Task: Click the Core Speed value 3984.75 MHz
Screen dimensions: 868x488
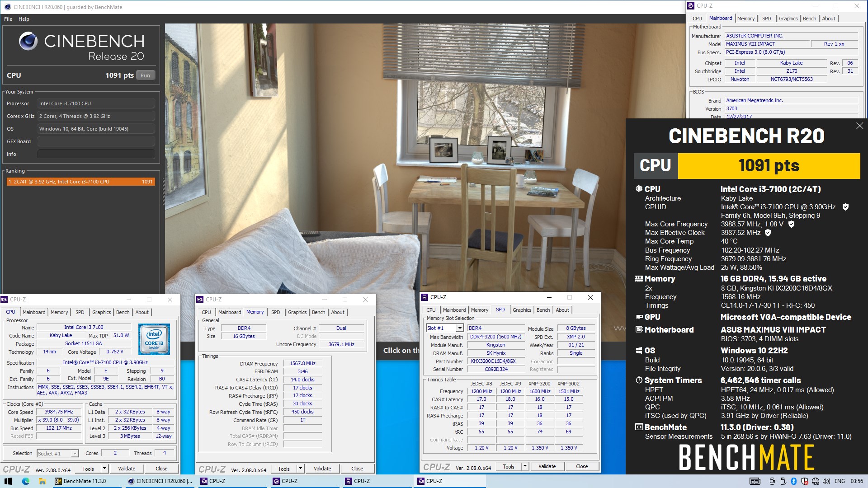Action: coord(59,412)
